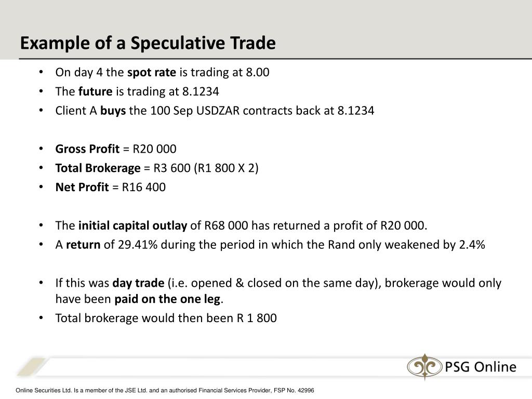Image resolution: width=532 pixels, height=399 pixels.
Task: Select the slide title Example of a Speculative Trade
Action: click(148, 43)
